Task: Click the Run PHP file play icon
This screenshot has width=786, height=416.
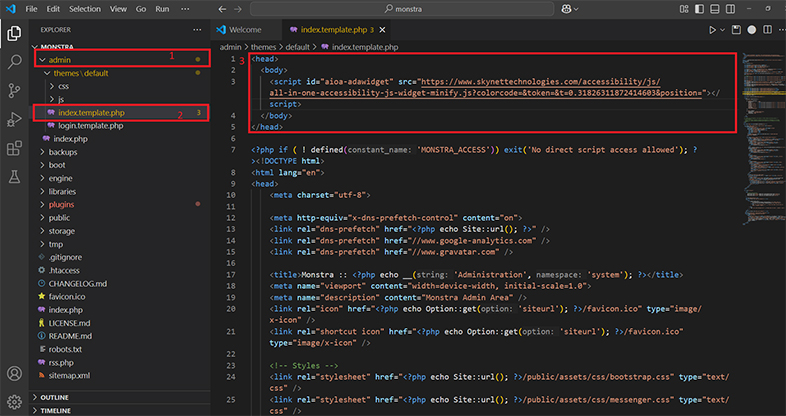Action: tap(712, 30)
